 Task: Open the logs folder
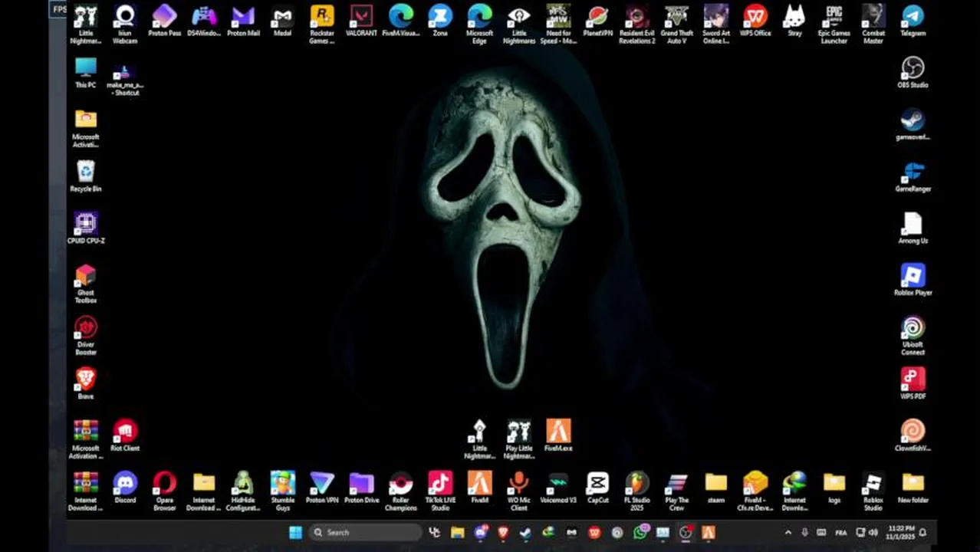pos(834,488)
